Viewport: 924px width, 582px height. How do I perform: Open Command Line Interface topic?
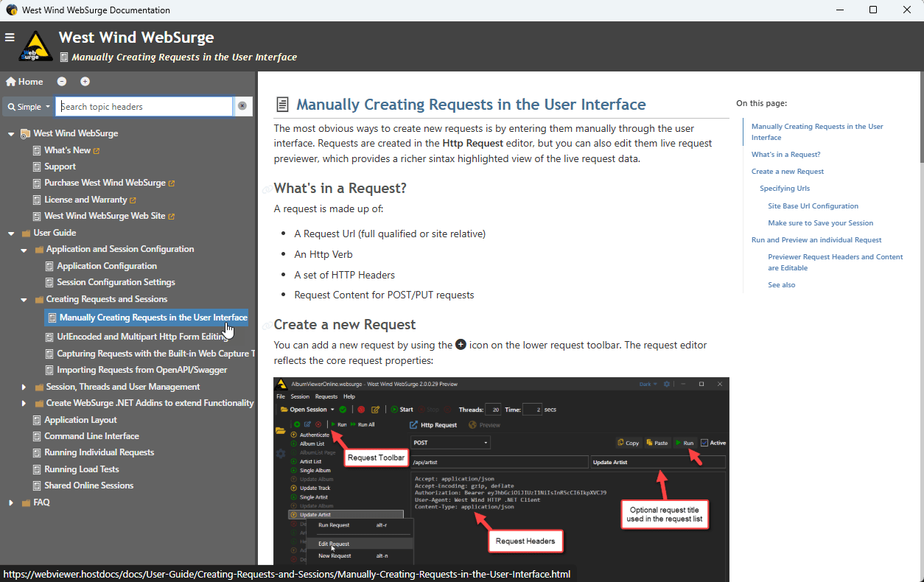(x=91, y=436)
